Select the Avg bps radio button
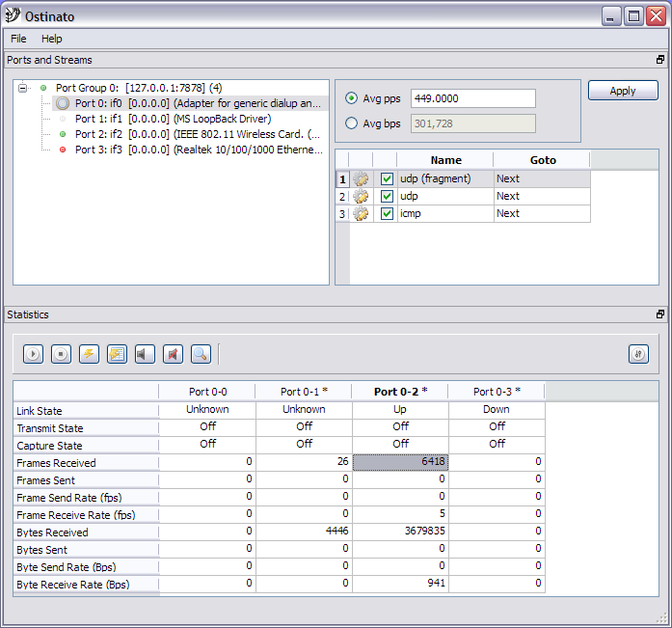This screenshot has width=672, height=628. [x=351, y=123]
